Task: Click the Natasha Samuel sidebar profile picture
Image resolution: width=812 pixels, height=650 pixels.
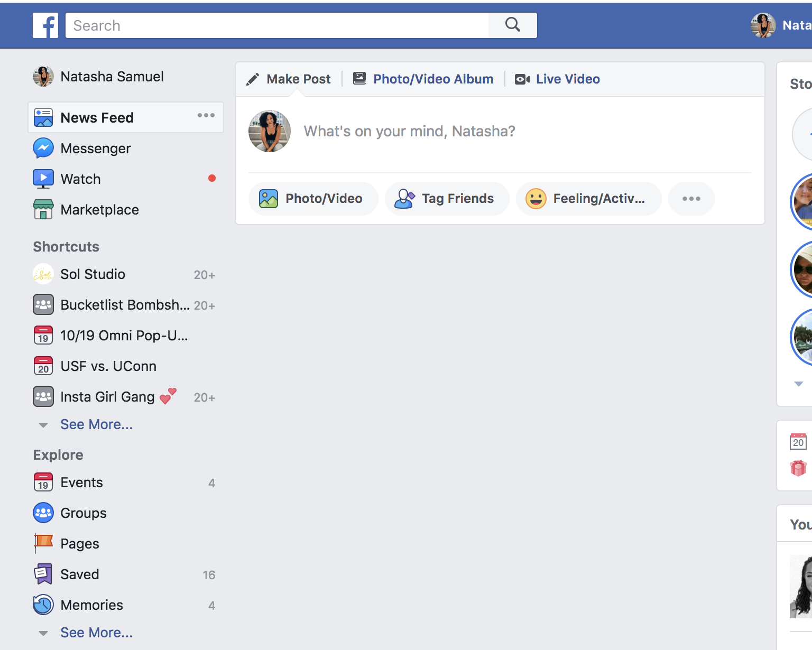Action: [x=43, y=77]
